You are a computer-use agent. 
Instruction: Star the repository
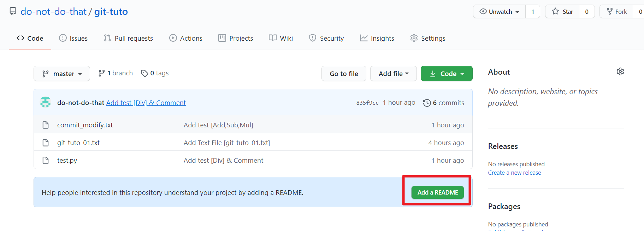tap(562, 12)
